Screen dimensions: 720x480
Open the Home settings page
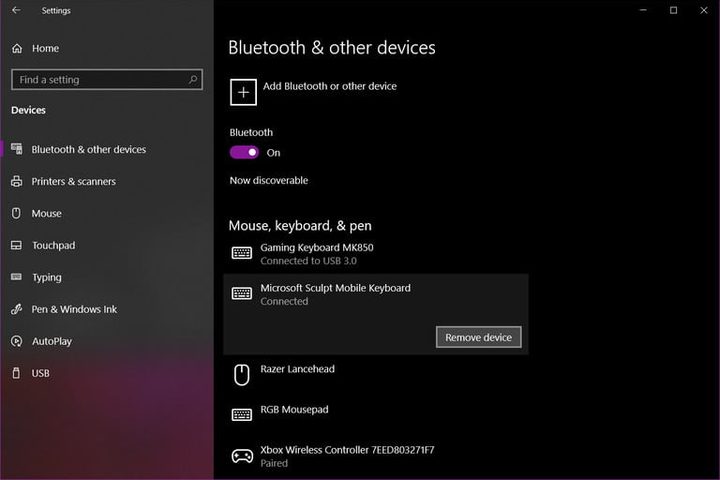(45, 48)
